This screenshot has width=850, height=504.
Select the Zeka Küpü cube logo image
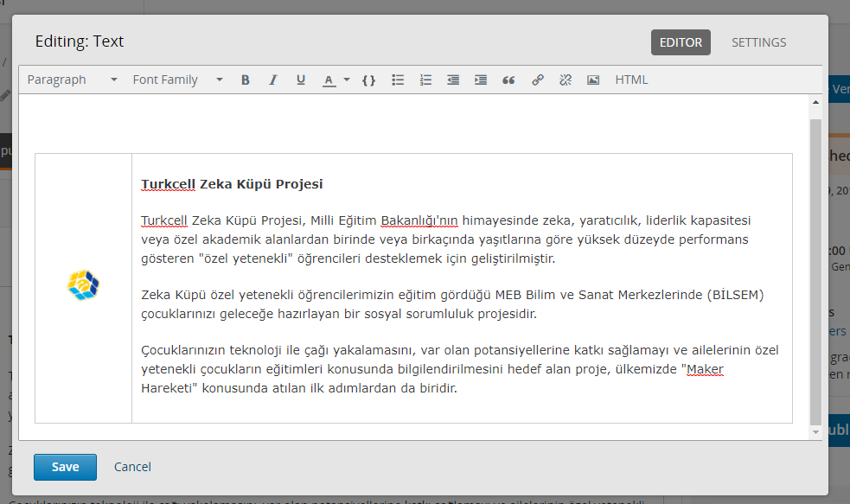click(83, 285)
